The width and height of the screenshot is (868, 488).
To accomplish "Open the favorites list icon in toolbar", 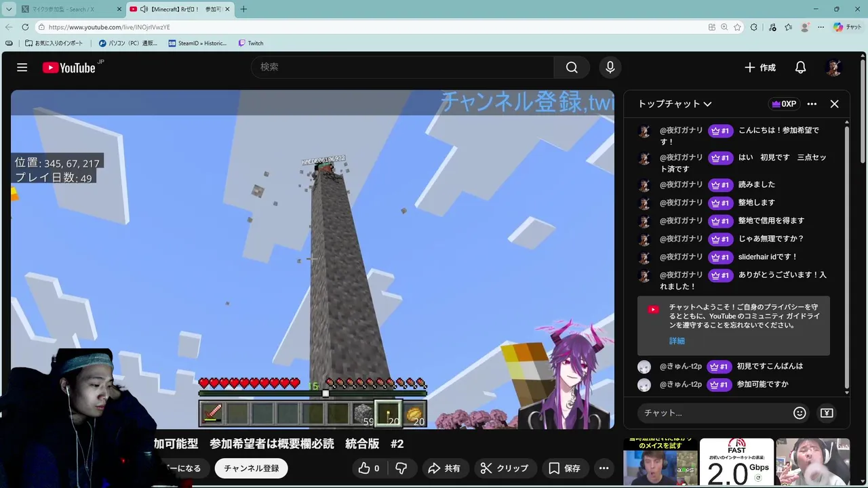I will pos(788,27).
